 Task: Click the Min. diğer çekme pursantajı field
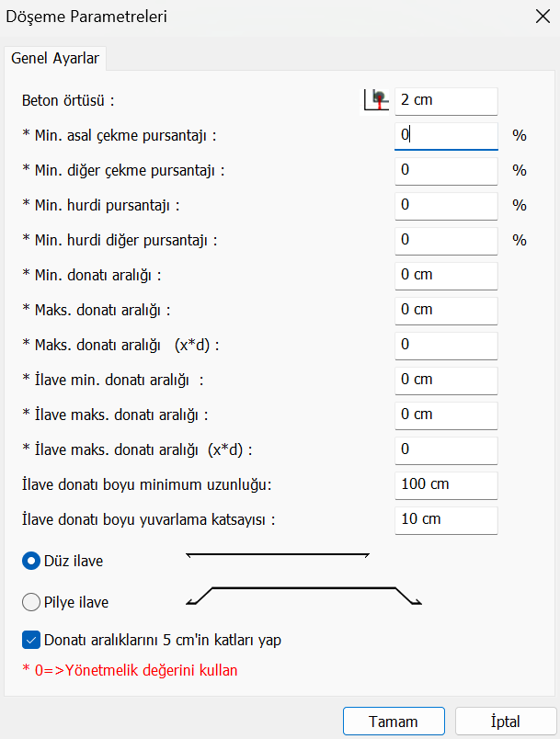(x=446, y=170)
